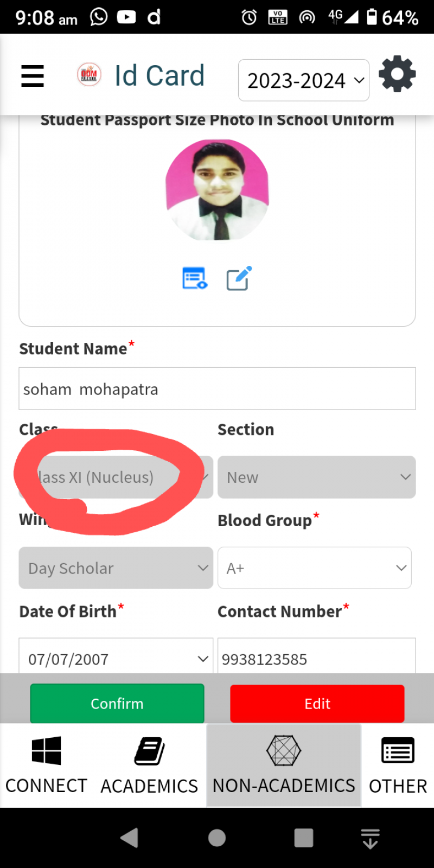
Task: Edit the student photo with pencil icon
Action: click(x=239, y=278)
